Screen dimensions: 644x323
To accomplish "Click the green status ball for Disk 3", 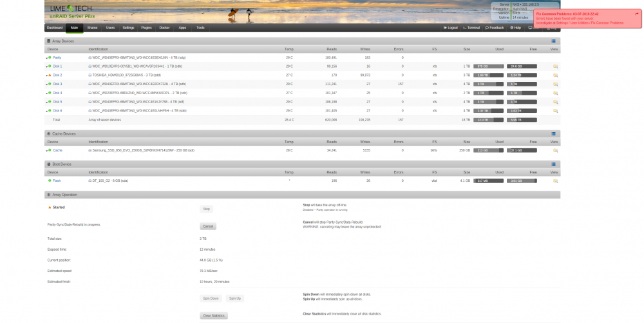I will 50,84.
